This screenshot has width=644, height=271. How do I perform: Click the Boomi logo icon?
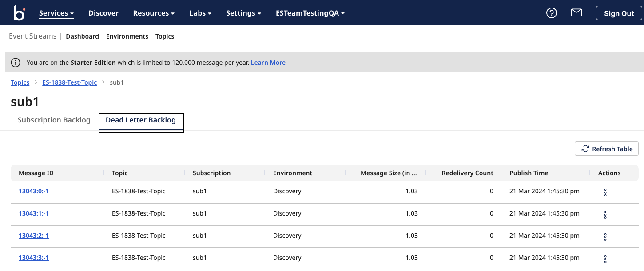[x=19, y=13]
